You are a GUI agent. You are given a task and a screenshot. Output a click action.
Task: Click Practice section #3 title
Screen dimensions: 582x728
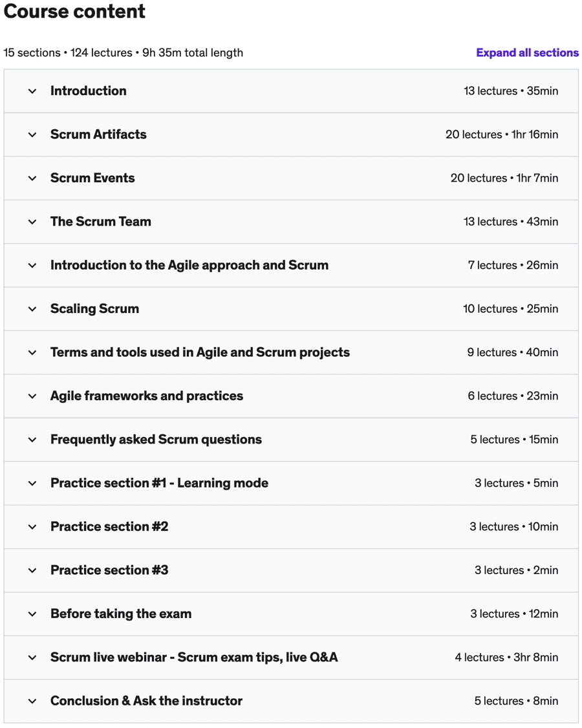[x=109, y=570]
